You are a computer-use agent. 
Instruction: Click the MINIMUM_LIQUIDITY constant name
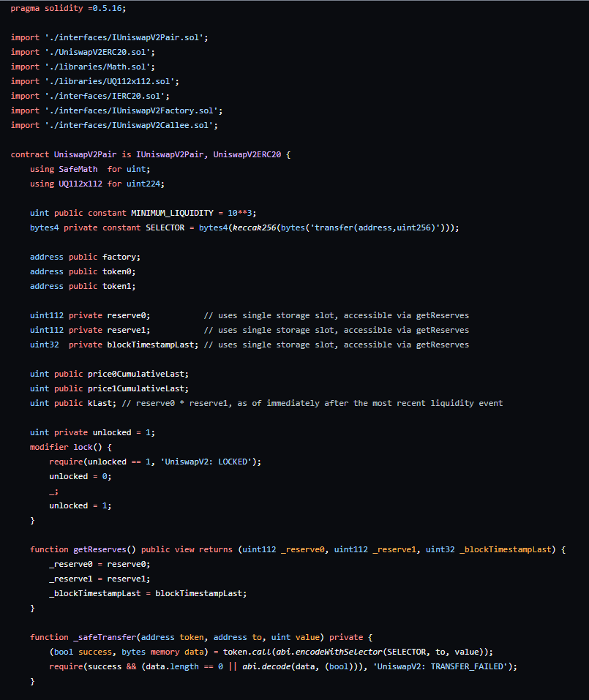point(173,213)
